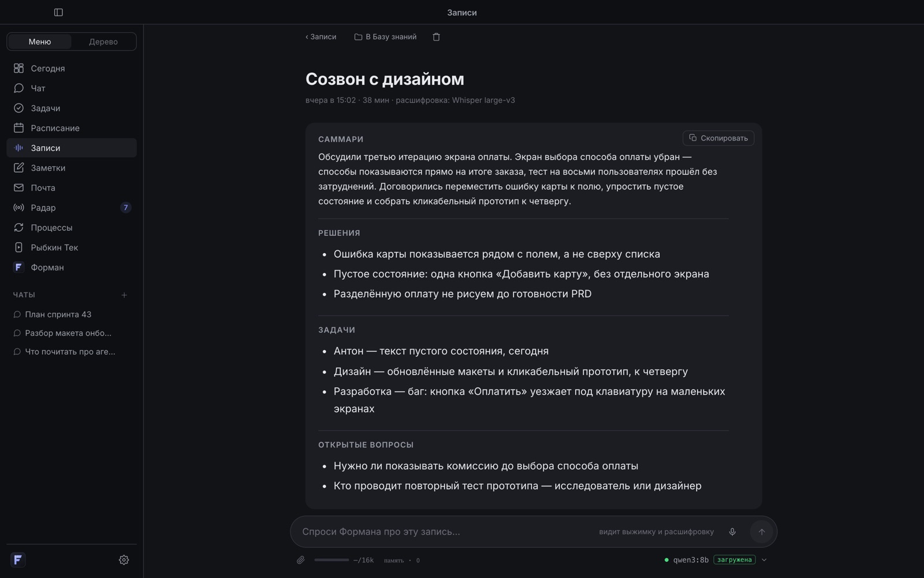Open the Расписание calendar icon
Screen dimensions: 924x578
18,128
